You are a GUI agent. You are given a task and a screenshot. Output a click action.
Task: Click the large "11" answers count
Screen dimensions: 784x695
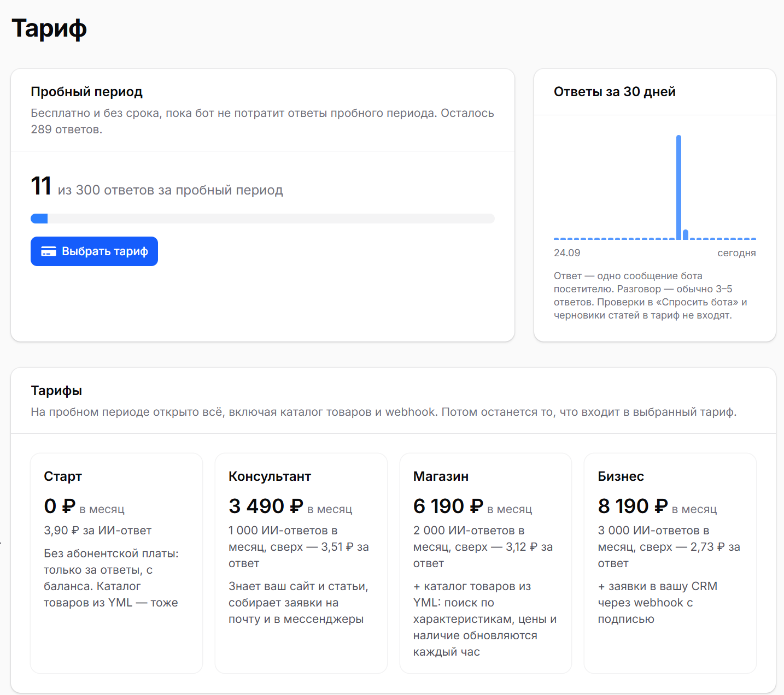[x=41, y=186]
